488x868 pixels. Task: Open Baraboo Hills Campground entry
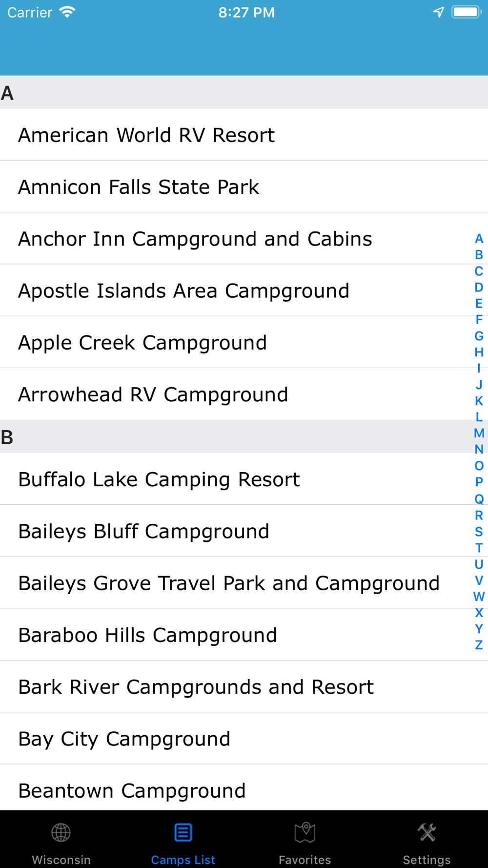pos(147,635)
